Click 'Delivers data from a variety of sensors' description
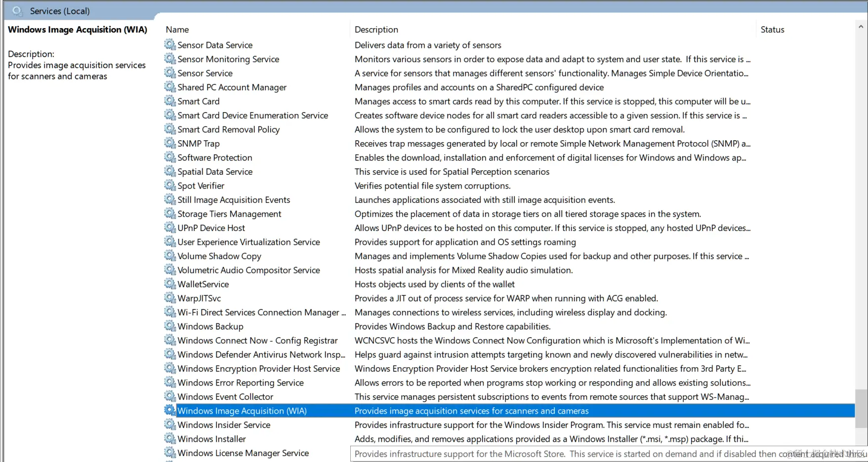The width and height of the screenshot is (868, 462). pyautogui.click(x=428, y=45)
